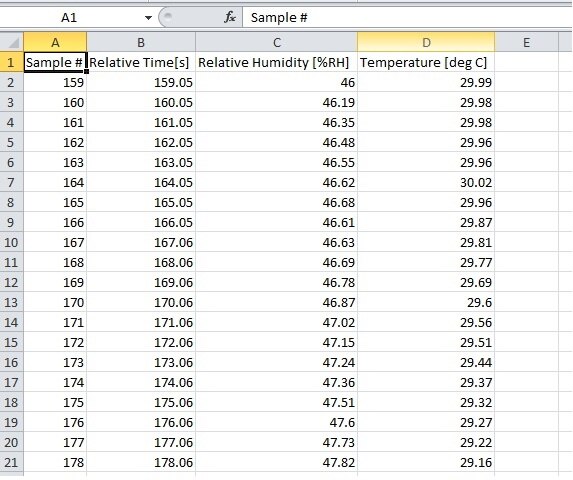Select column C header

(x=277, y=42)
